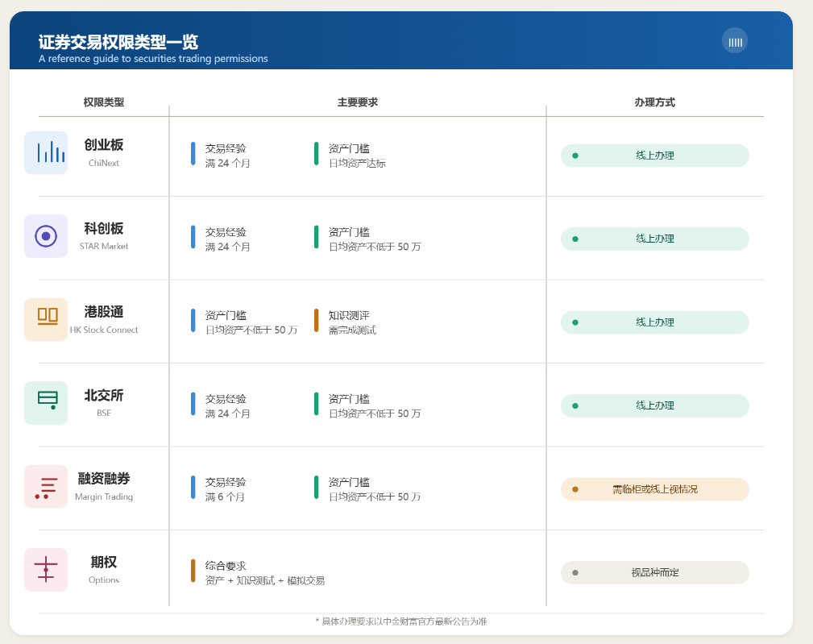Select the HK Stock Connect icon
Viewport: 813px width, 644px height.
pos(46,319)
